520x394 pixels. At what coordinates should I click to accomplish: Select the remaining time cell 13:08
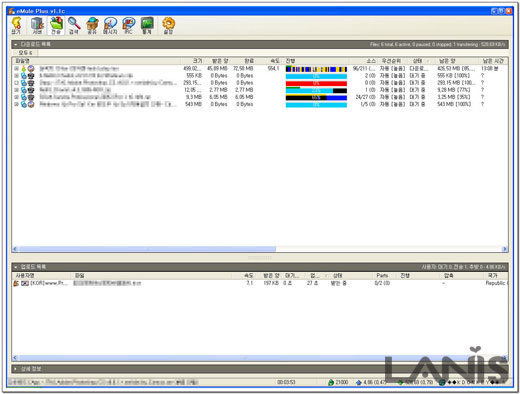click(x=489, y=69)
